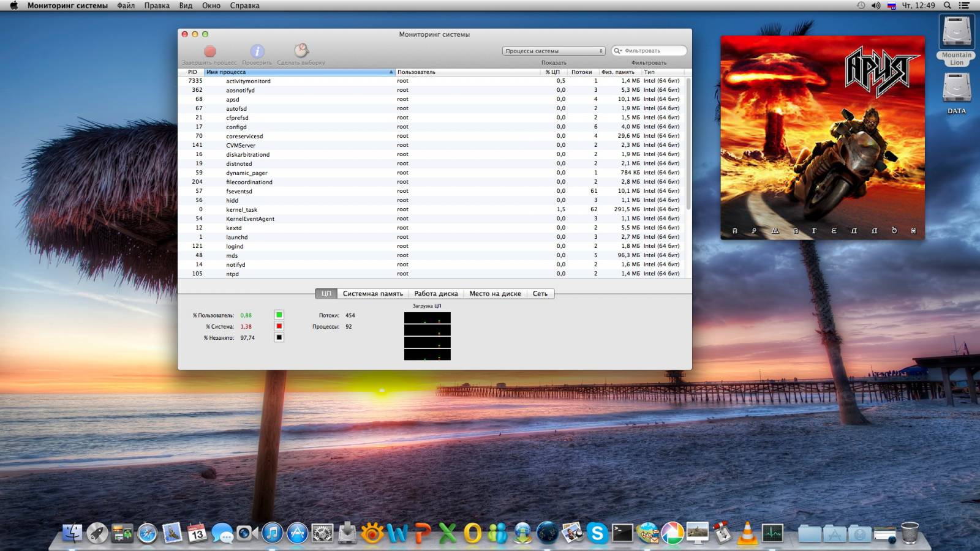Image resolution: width=980 pixels, height=551 pixels.
Task: Select the kernel_task process row
Action: click(432, 209)
